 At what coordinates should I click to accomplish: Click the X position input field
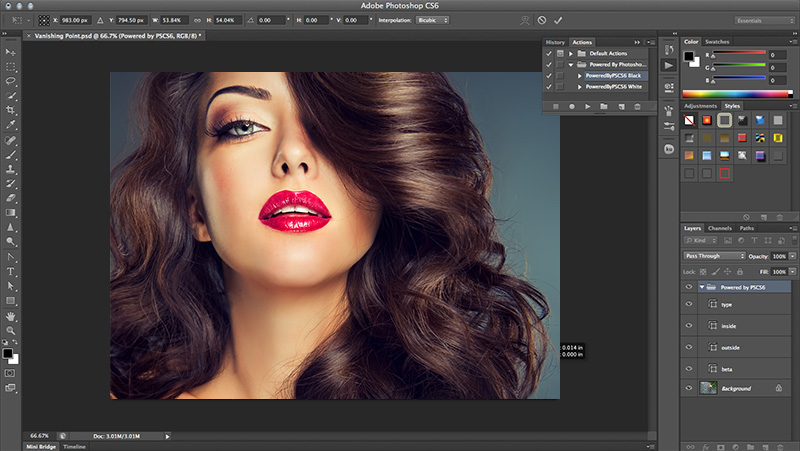74,20
